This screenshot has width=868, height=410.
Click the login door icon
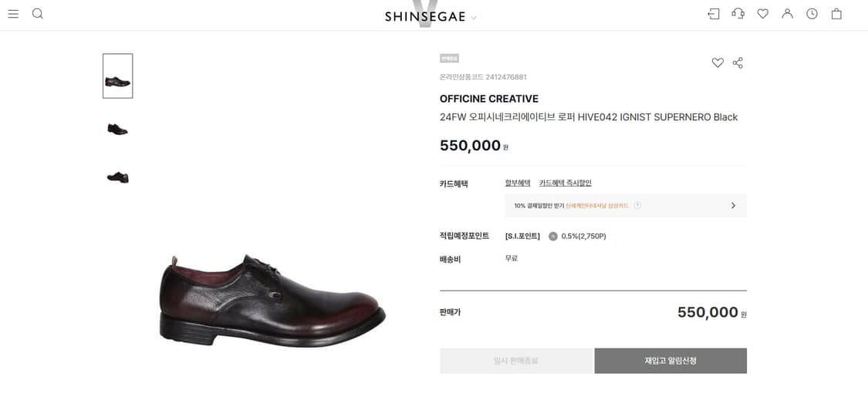coord(714,14)
